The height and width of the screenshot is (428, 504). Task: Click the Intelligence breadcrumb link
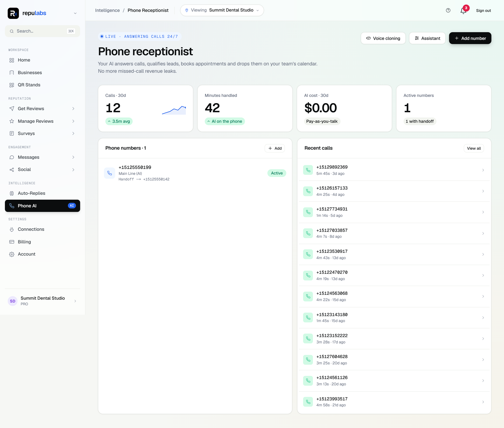point(107,10)
